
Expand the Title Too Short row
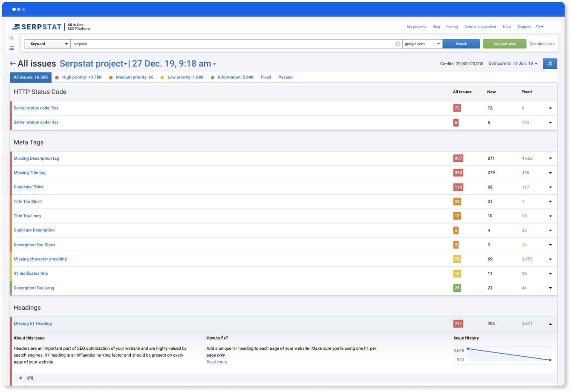(x=550, y=202)
